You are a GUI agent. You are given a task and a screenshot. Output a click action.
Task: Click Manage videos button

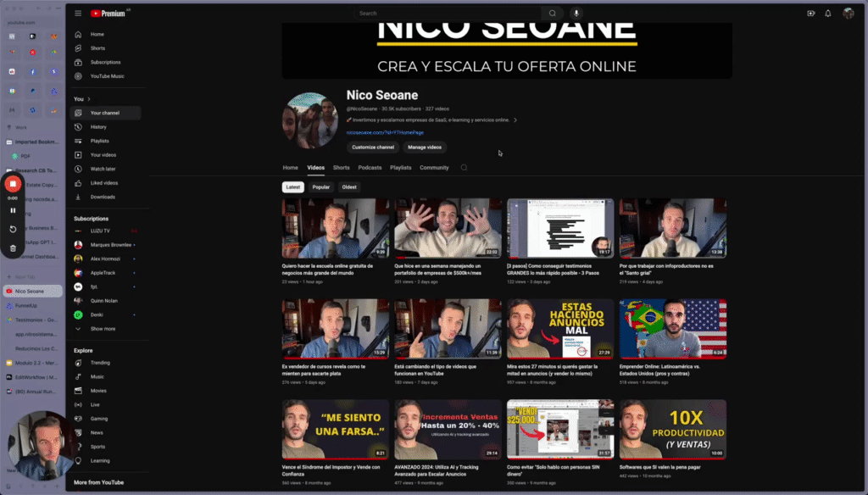tap(425, 147)
